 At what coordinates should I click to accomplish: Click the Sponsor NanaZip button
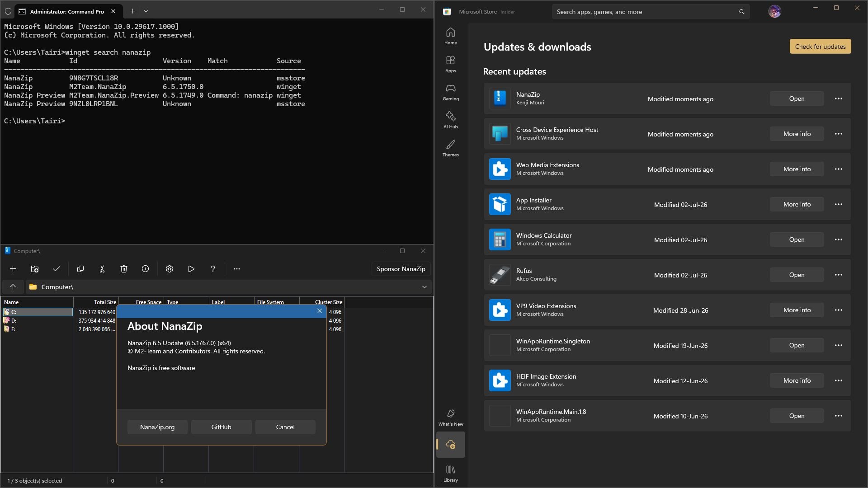(401, 269)
